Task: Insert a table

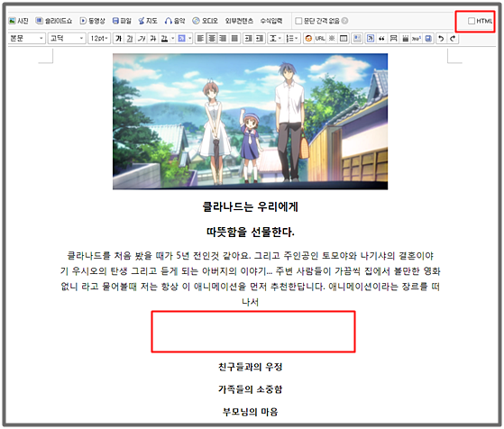Action: pos(344,39)
